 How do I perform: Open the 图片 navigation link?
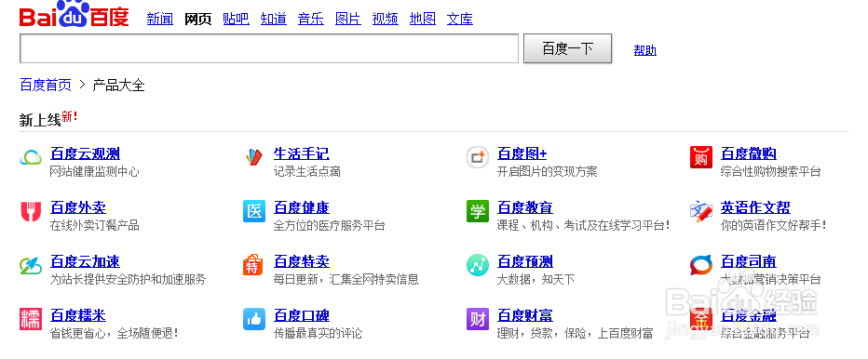coord(348,19)
